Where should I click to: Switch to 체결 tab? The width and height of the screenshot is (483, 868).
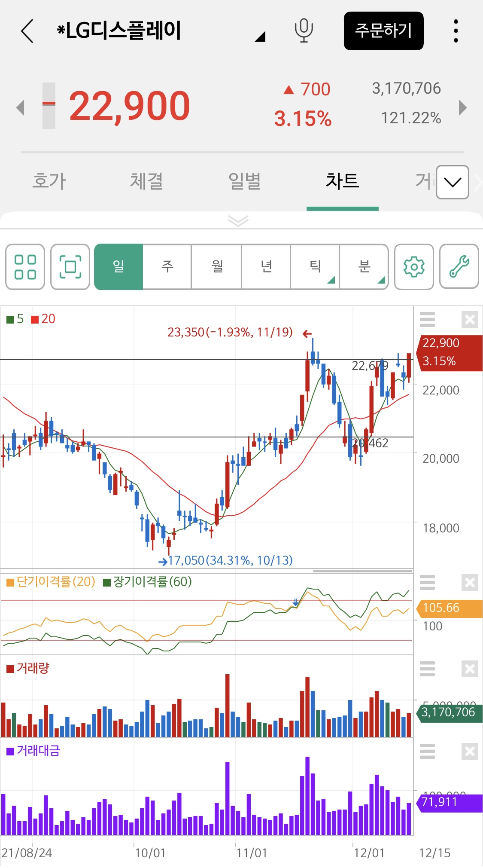146,181
